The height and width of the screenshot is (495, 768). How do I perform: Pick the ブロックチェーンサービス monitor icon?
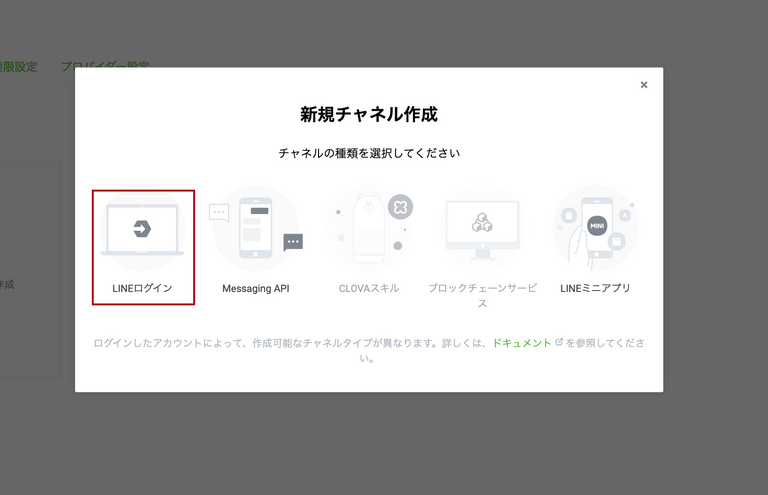pyautogui.click(x=482, y=228)
